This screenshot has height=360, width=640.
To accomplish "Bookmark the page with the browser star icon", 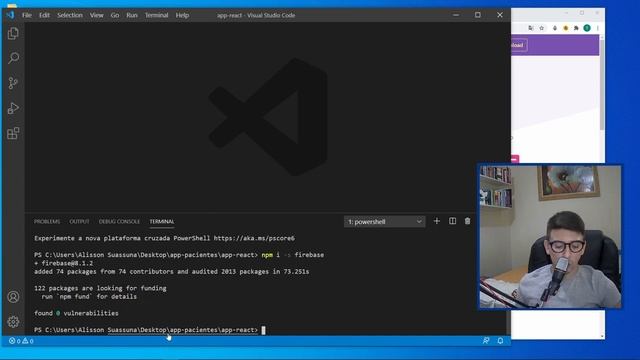I will click(x=542, y=28).
